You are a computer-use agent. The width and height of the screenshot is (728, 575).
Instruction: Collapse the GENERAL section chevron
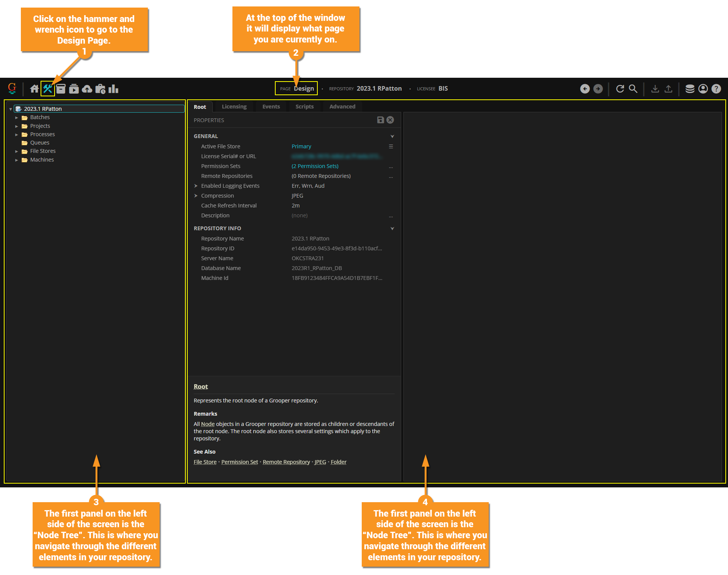(x=392, y=136)
